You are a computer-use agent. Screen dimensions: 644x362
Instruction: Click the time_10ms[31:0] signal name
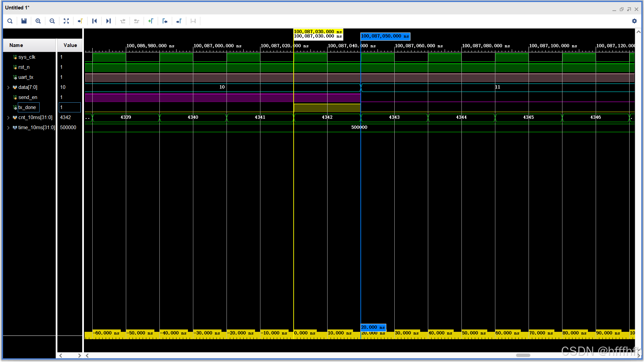pyautogui.click(x=37, y=127)
